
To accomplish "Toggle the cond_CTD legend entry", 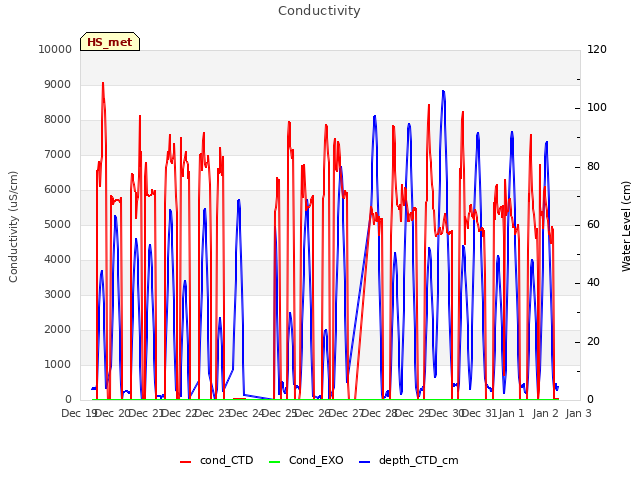I will coord(217,460).
